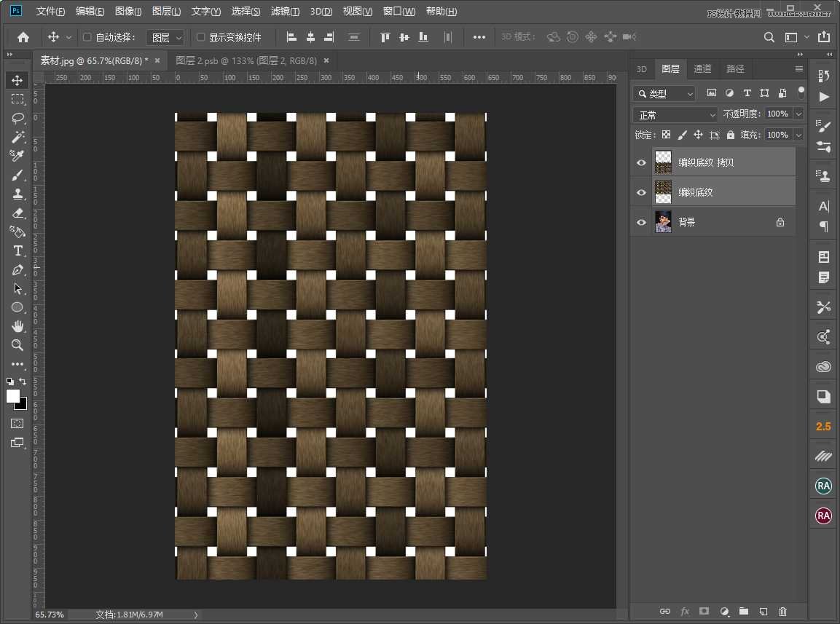Open the layer blend mode dropdown showing 正常

click(674, 114)
